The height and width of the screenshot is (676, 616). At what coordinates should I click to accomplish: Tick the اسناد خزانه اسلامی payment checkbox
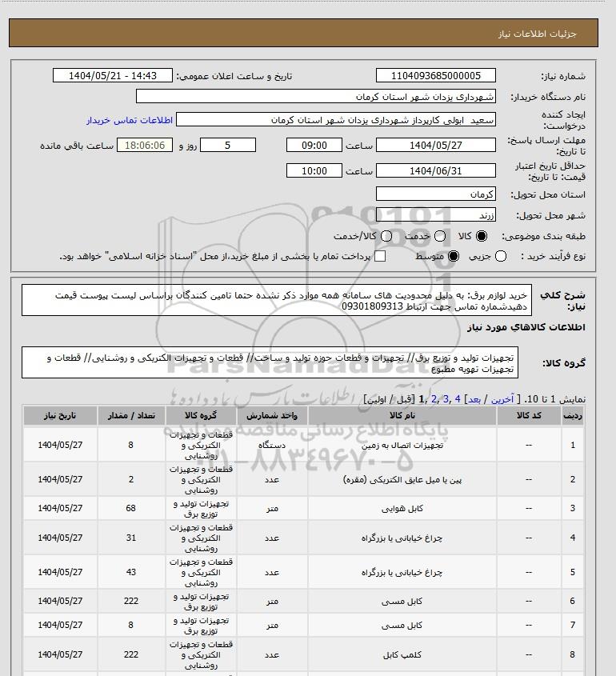(x=380, y=256)
